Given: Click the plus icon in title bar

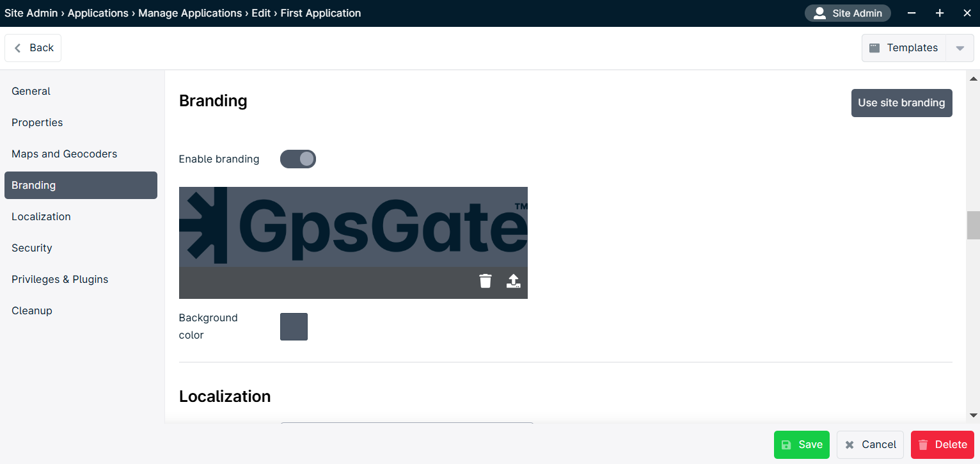Looking at the screenshot, I should pyautogui.click(x=940, y=13).
